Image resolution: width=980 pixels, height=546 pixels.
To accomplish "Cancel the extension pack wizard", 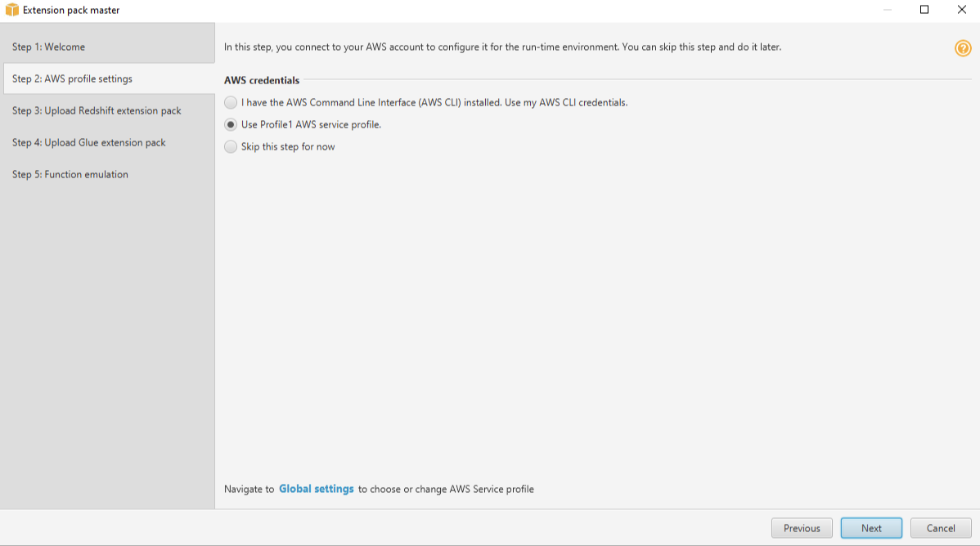I will (940, 528).
